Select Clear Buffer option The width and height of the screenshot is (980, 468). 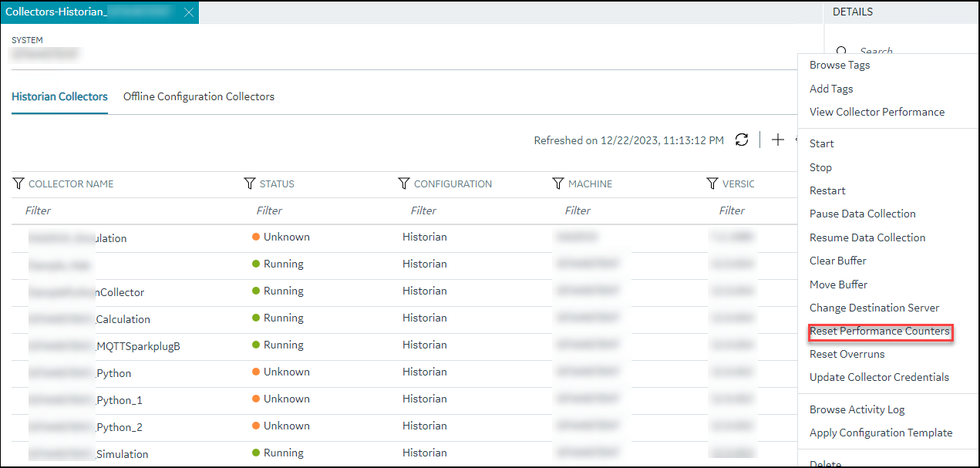click(x=838, y=261)
